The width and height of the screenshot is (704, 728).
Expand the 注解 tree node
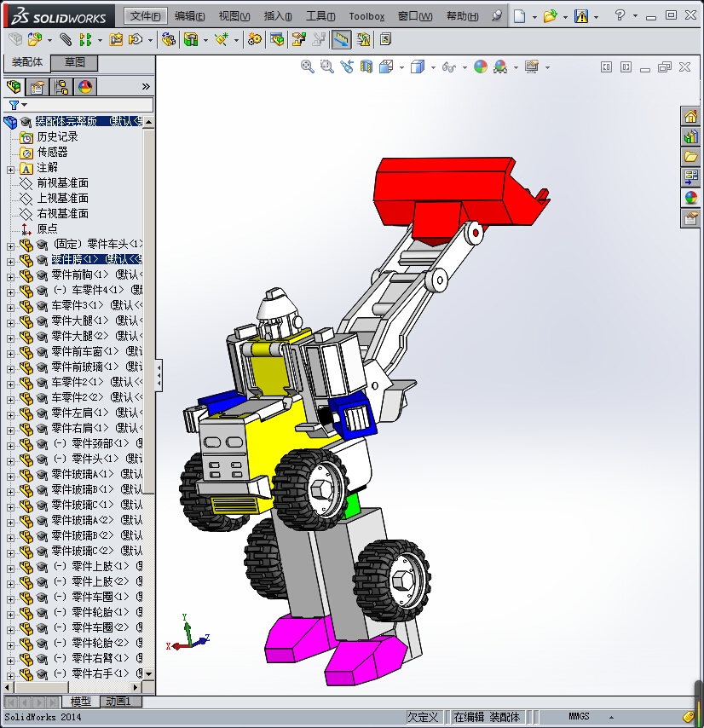pyautogui.click(x=10, y=170)
